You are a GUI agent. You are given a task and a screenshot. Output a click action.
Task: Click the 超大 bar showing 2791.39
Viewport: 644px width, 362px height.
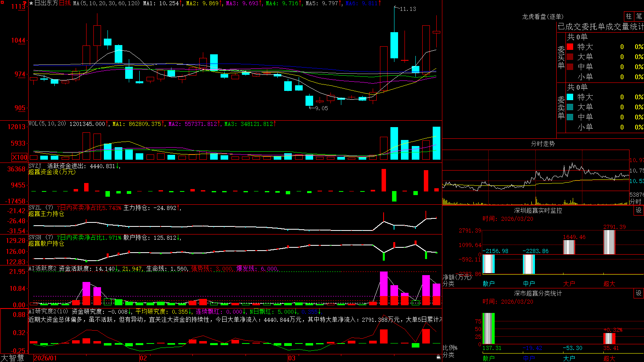[609, 242]
